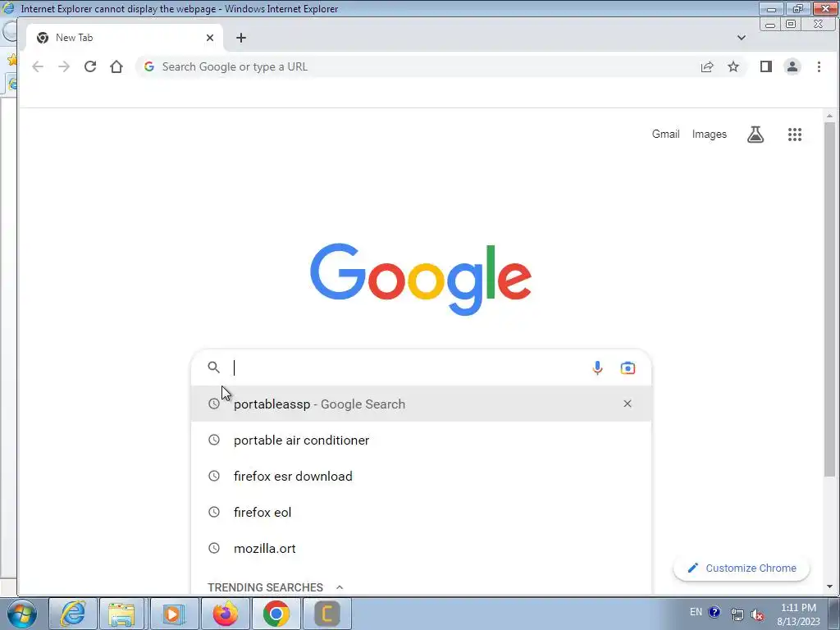Open a new tab with plus button
Viewport: 840px width, 630px height.
coord(241,38)
